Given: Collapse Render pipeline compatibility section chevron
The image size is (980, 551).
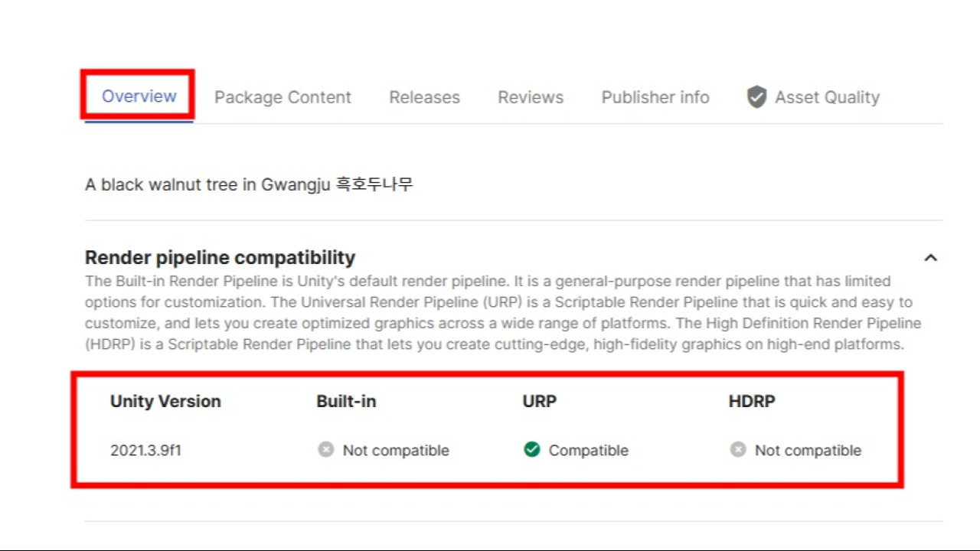Looking at the screenshot, I should tap(930, 258).
